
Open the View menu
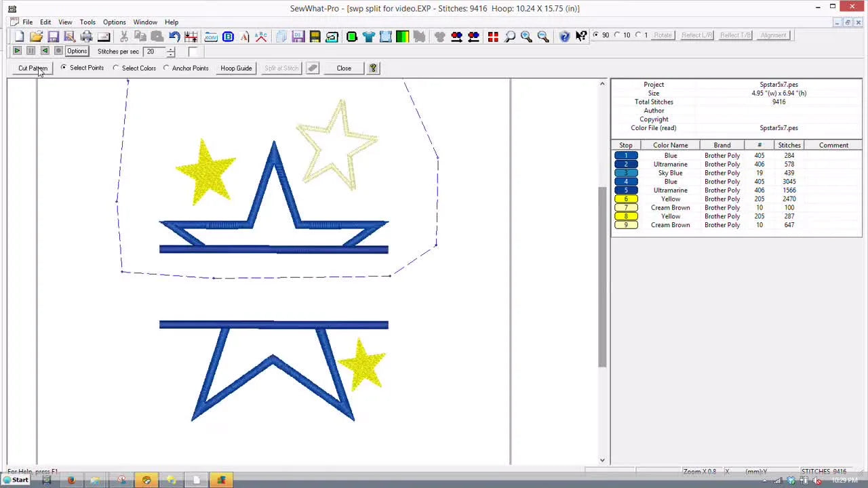tap(65, 22)
